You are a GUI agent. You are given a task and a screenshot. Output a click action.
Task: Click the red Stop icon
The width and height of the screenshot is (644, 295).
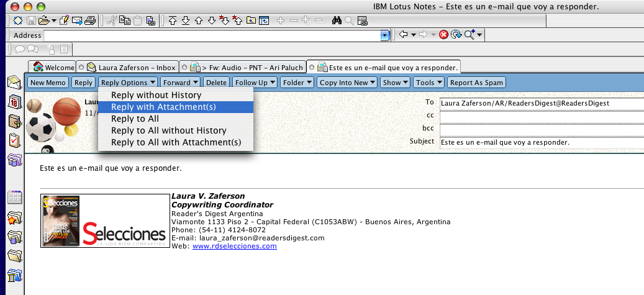coord(443,35)
